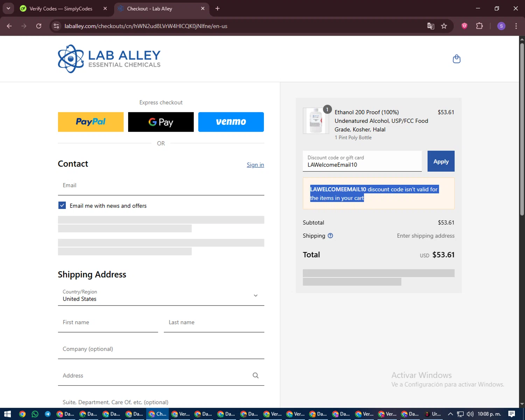Focus the discount code or gift card field
The width and height of the screenshot is (525, 420).
(362, 161)
